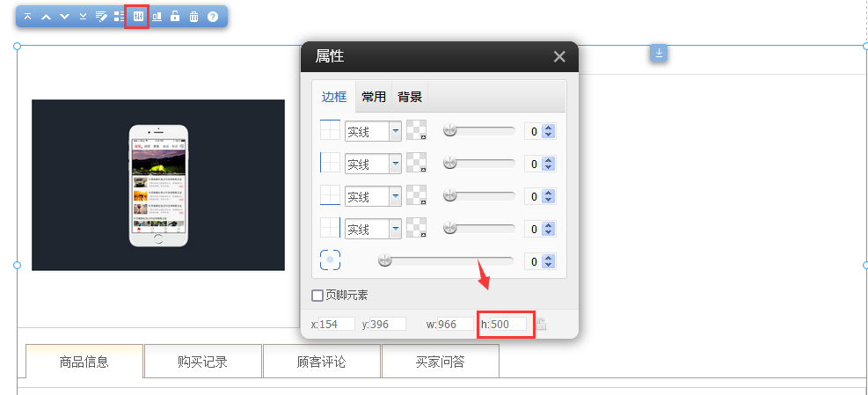Open the 顾客评论 tab

321,362
